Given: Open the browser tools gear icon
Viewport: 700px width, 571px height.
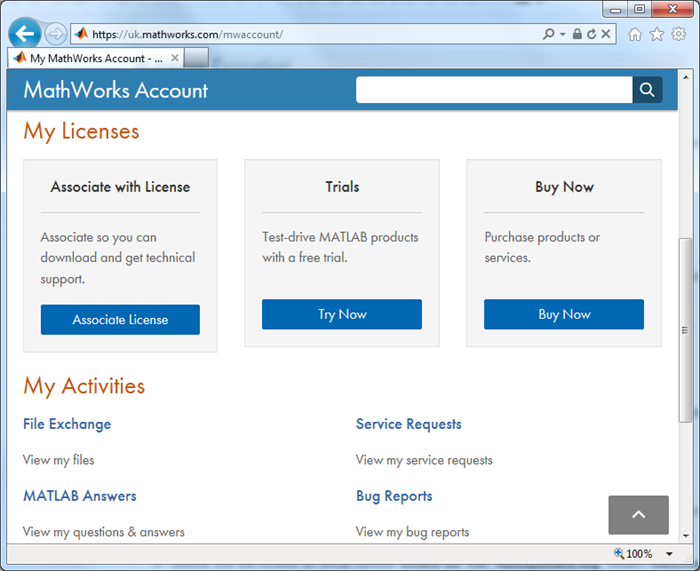Looking at the screenshot, I should [679, 34].
